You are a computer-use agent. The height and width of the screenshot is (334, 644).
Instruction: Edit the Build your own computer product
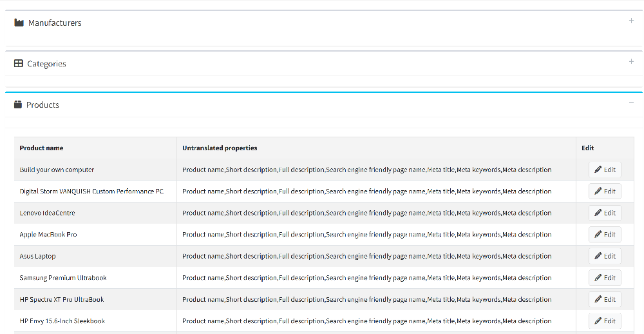pyautogui.click(x=605, y=170)
